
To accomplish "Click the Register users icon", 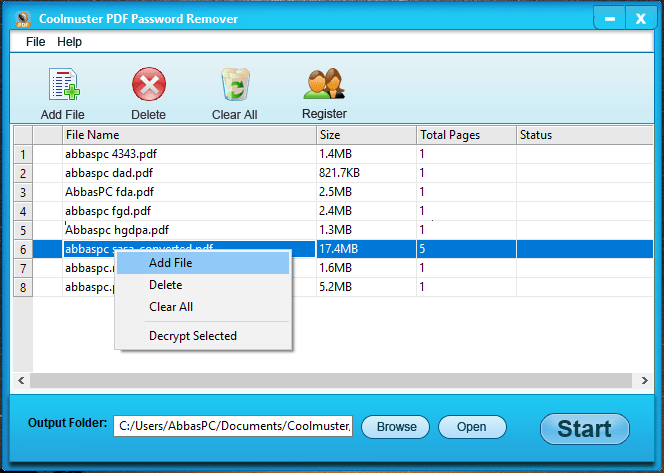I will (x=324, y=83).
